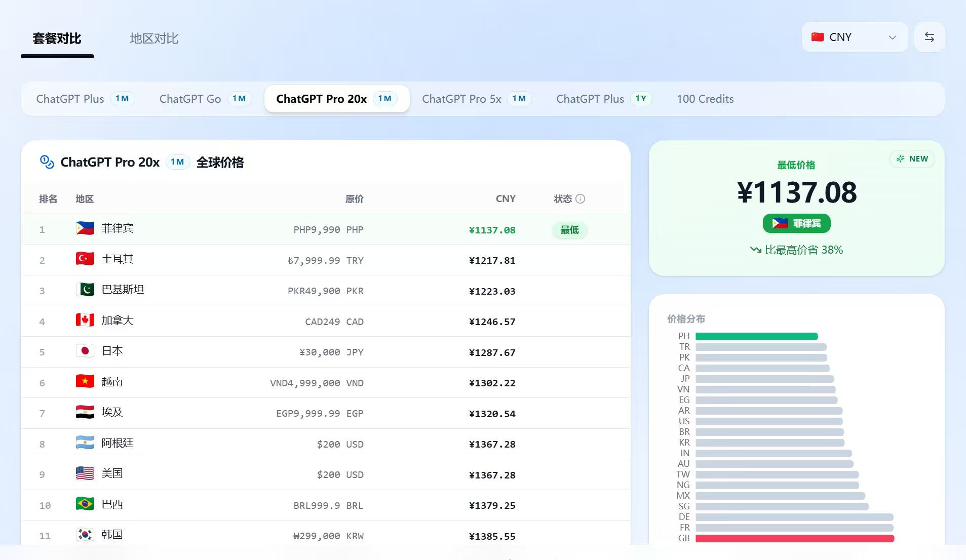Click the Egypt flag in row 7
The height and width of the screenshot is (560, 966).
point(85,412)
